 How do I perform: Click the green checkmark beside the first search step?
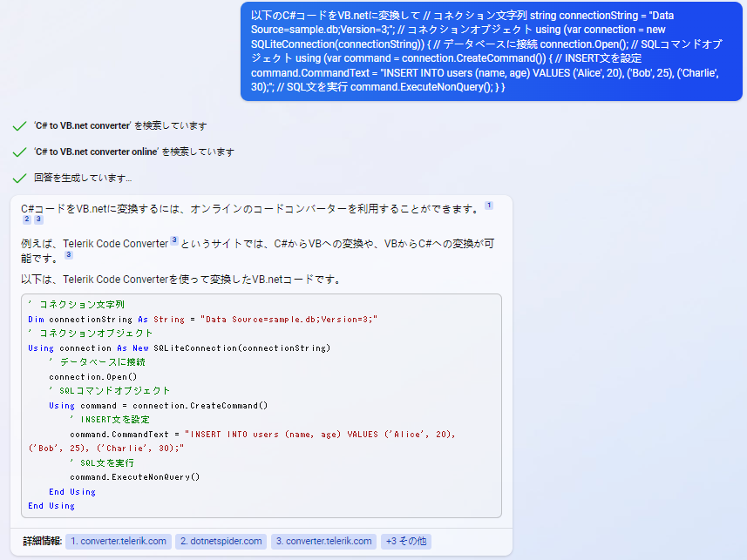(20, 125)
